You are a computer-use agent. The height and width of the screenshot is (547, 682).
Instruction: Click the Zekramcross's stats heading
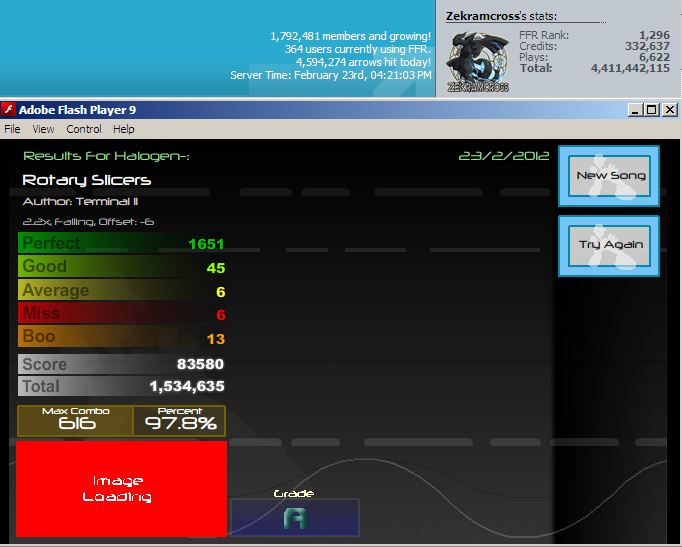coord(501,17)
